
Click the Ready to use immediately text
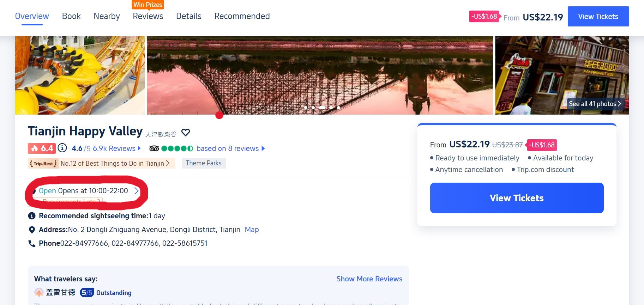[477, 158]
